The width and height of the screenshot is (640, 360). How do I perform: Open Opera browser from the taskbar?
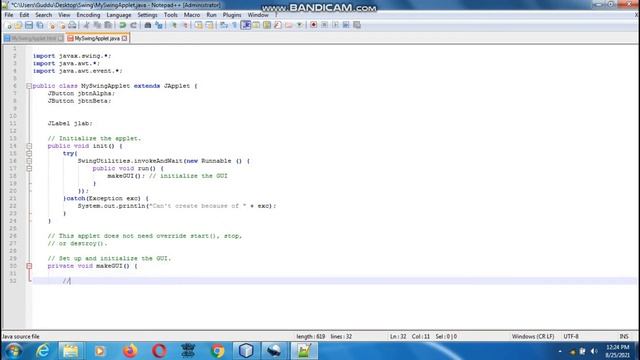click(x=159, y=351)
